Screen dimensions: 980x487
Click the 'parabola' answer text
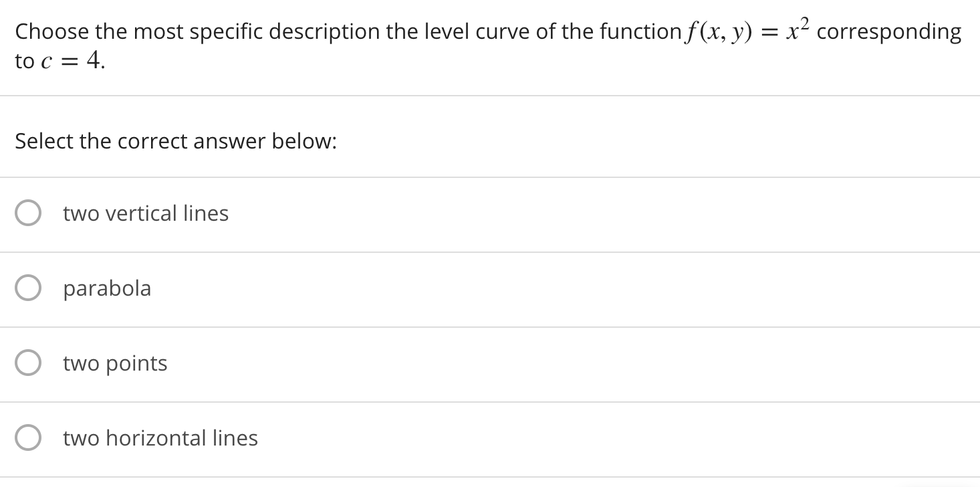coord(107,288)
